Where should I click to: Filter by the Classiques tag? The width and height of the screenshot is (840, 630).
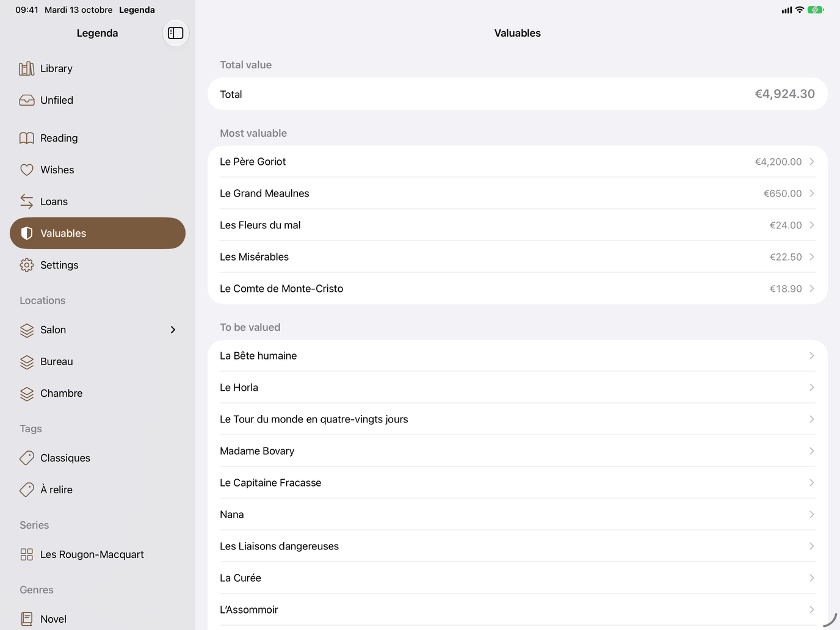(98, 458)
